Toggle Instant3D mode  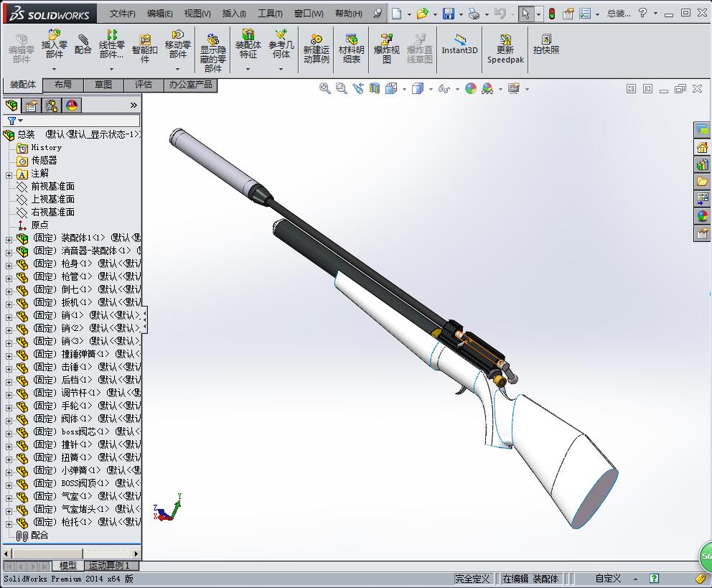(x=459, y=44)
